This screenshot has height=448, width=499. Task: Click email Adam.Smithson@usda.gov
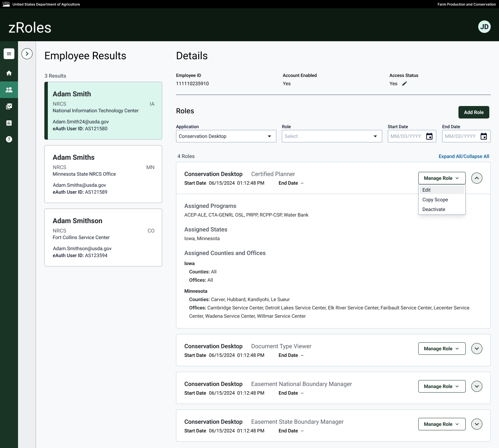[x=82, y=248]
